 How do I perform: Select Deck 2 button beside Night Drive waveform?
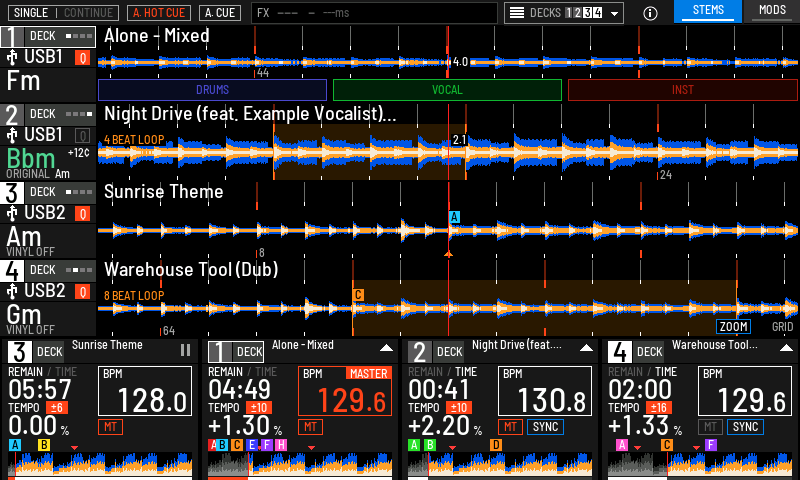click(48, 114)
